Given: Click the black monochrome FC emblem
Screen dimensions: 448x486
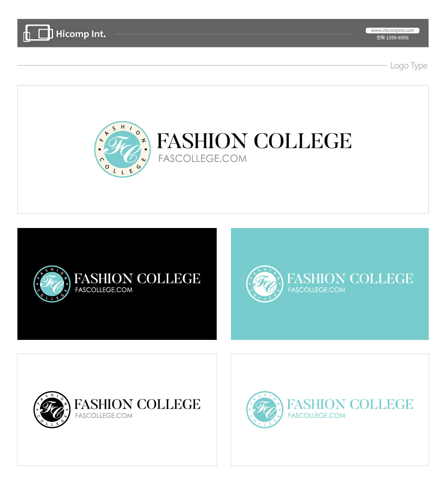Looking at the screenshot, I should (52, 410).
